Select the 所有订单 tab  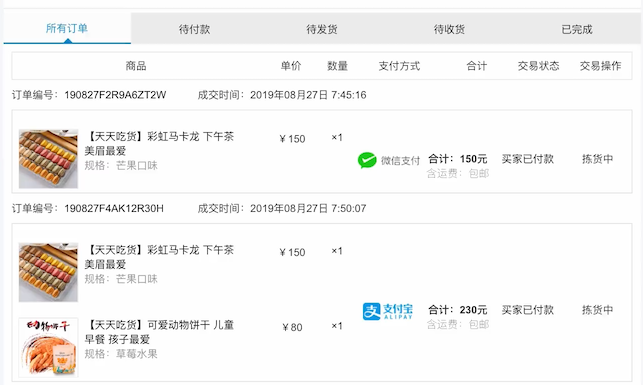click(x=67, y=28)
